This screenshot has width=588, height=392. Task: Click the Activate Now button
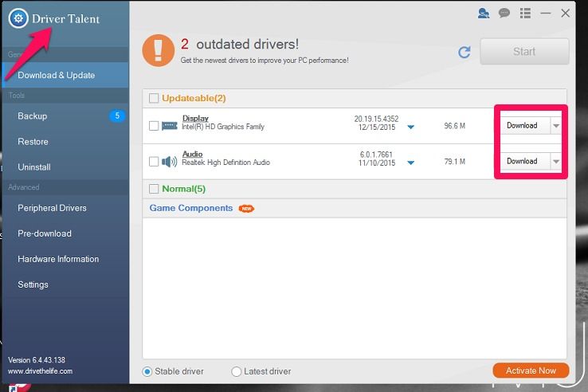tap(531, 370)
